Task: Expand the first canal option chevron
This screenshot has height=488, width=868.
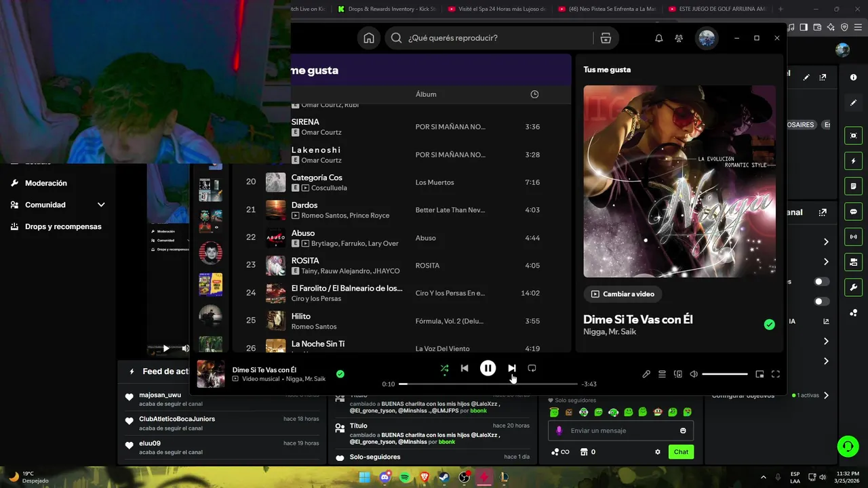Action: [x=826, y=242]
